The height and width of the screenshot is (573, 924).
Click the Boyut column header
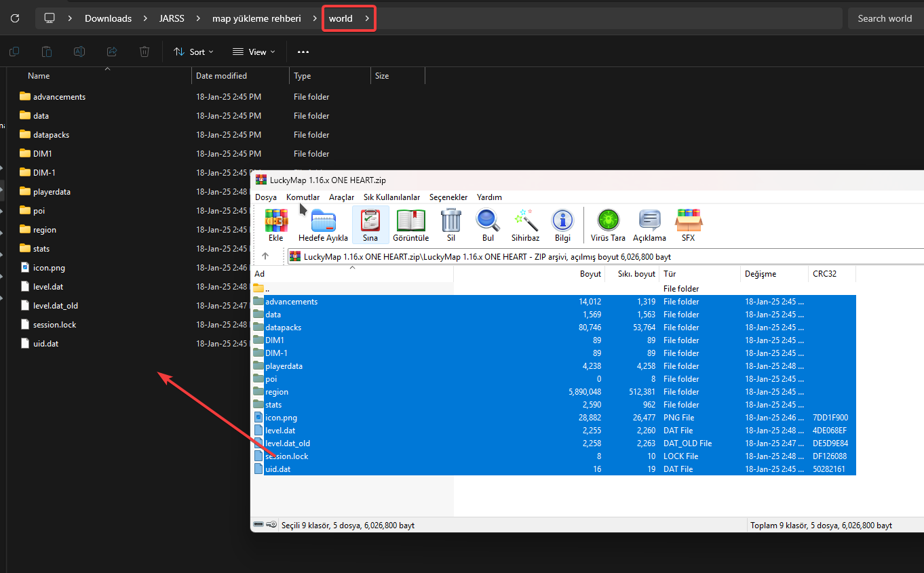(x=590, y=274)
